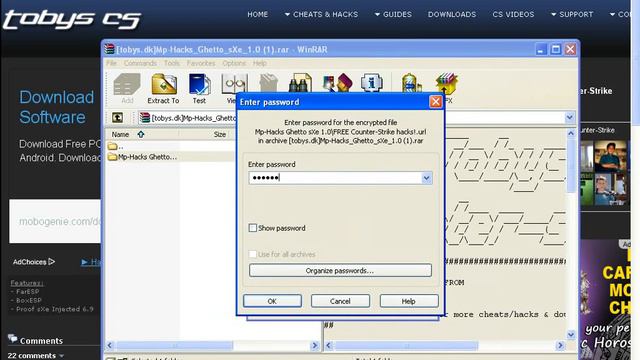The image size is (640, 360).
Task: Click the Download Software ad link
Action: (57, 107)
